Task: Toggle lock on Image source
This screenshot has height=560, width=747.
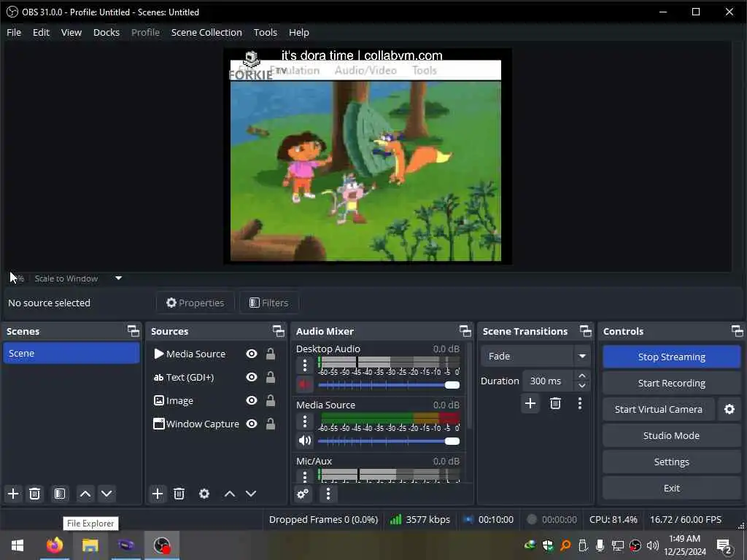Action: point(271,400)
